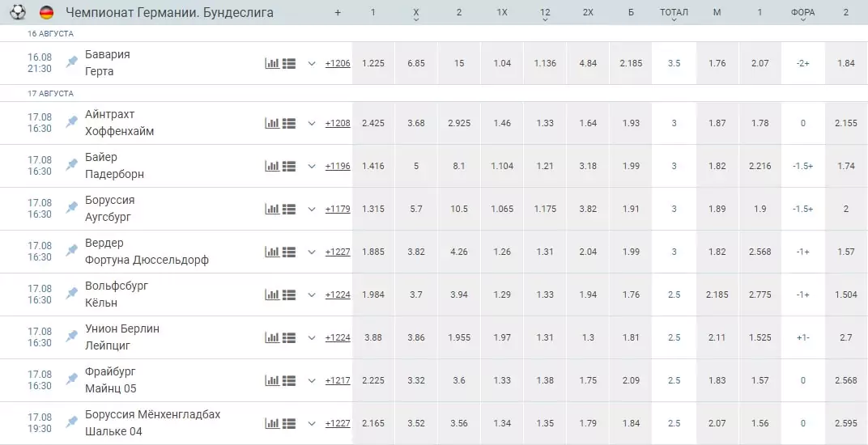Viewport: 868px width, 445px height.
Task: Open Боруссия Мёнхенгладбах team name
Action: (x=153, y=414)
